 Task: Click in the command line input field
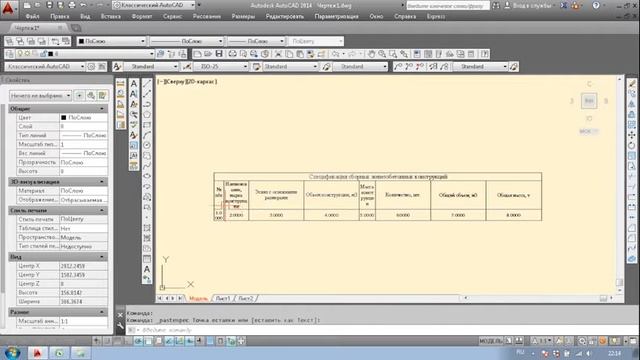click(380, 329)
